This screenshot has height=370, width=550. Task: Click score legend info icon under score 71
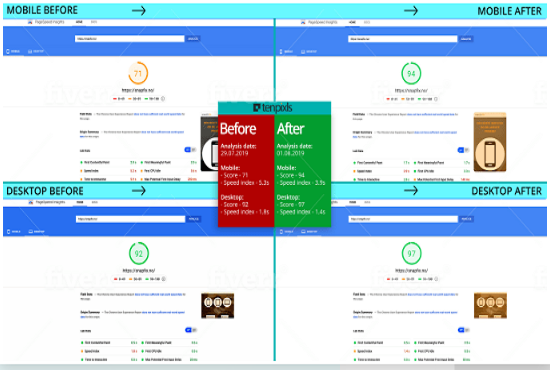163,99
